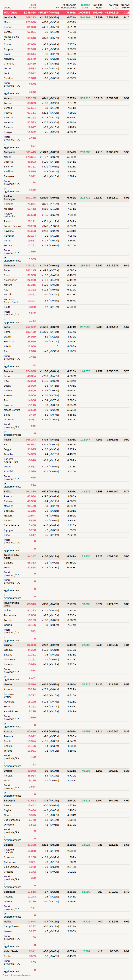Select the Piemonte region row label

point(9,266)
